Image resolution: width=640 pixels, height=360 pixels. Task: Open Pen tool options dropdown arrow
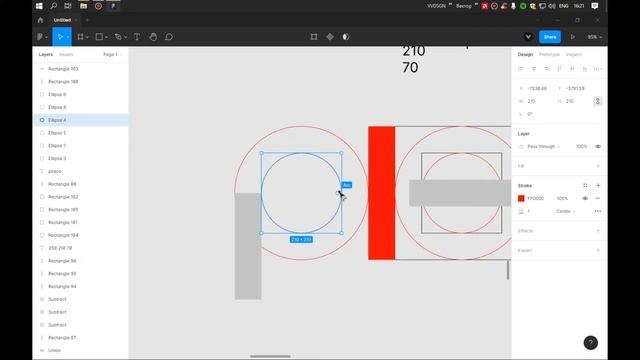click(125, 37)
